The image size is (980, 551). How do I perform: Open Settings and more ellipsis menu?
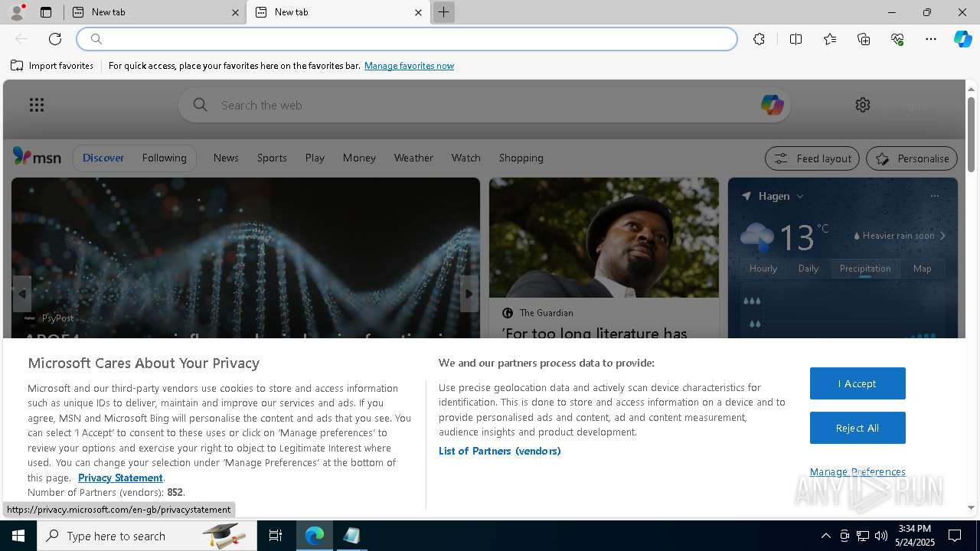pos(931,39)
